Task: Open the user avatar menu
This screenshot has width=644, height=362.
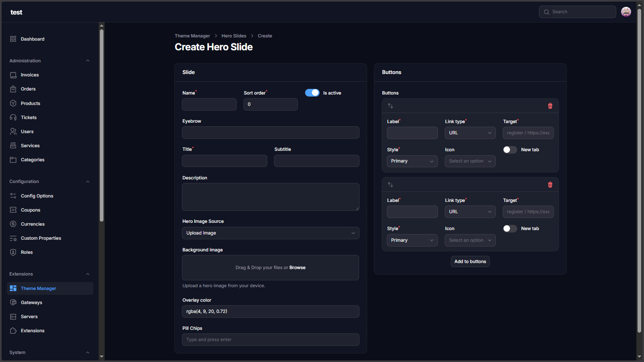Action: pos(626,12)
